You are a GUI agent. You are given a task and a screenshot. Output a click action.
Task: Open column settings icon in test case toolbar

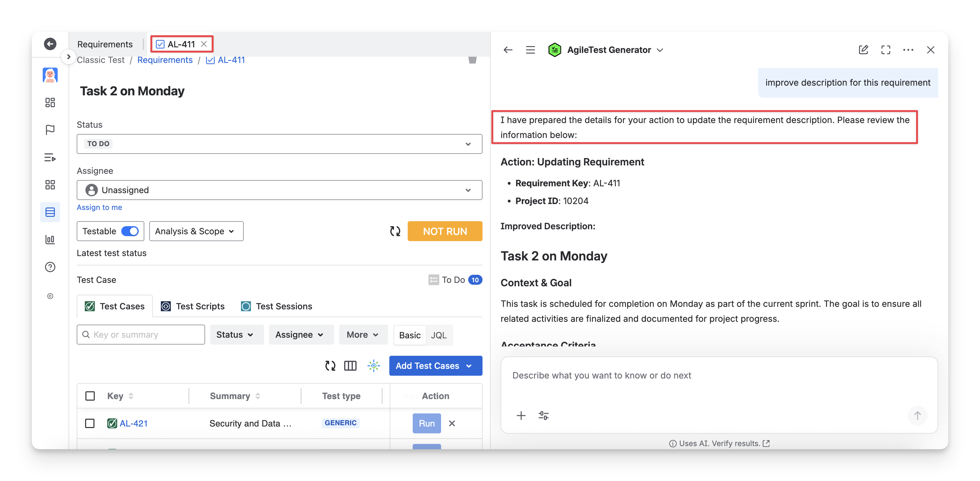[350, 366]
